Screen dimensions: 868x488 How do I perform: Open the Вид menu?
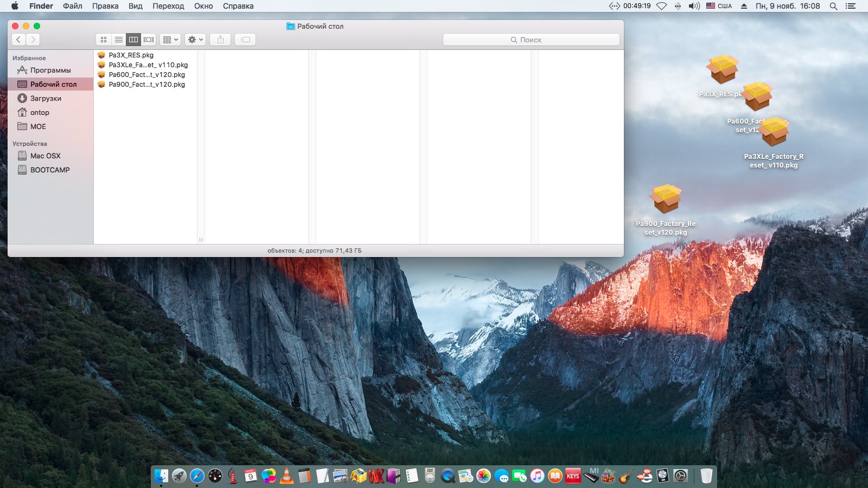click(136, 6)
